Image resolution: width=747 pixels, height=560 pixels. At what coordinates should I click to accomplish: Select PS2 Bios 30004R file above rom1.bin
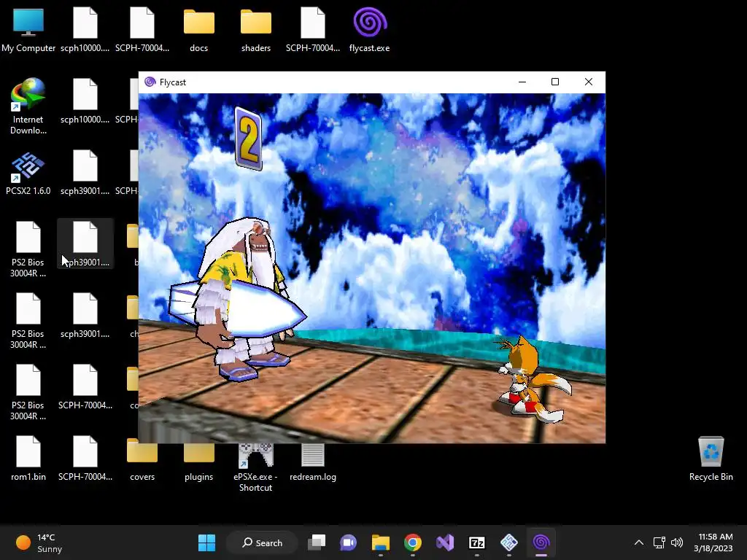[x=28, y=392]
